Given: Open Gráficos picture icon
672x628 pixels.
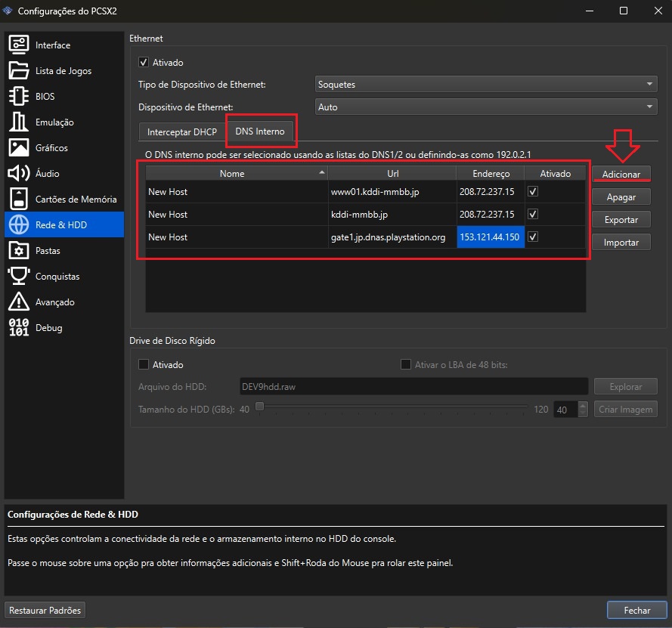Looking at the screenshot, I should [x=19, y=148].
